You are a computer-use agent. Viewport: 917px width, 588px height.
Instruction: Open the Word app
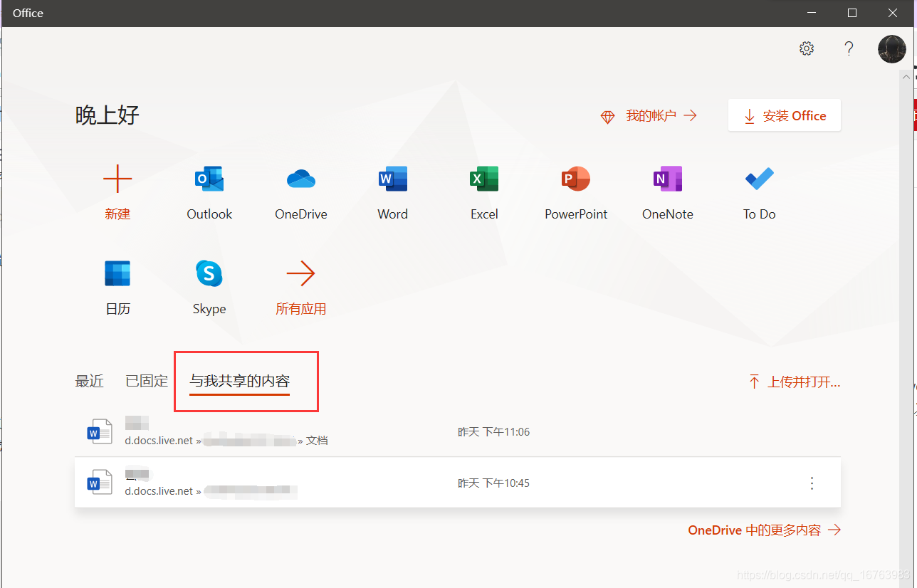[x=393, y=179]
